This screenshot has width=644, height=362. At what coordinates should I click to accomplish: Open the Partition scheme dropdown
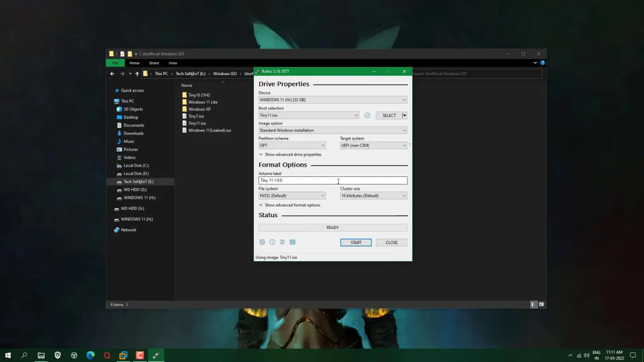pos(292,145)
